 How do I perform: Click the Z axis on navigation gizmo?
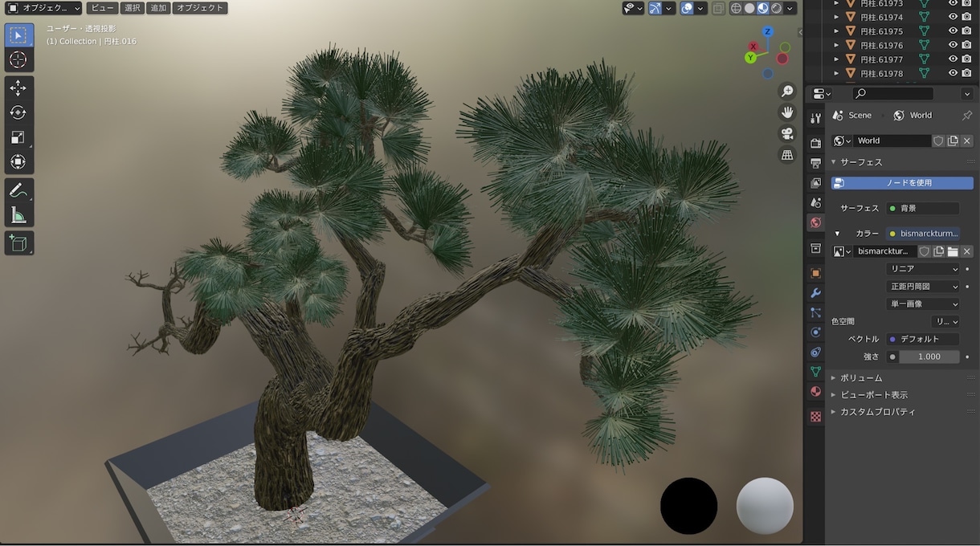[x=768, y=31]
